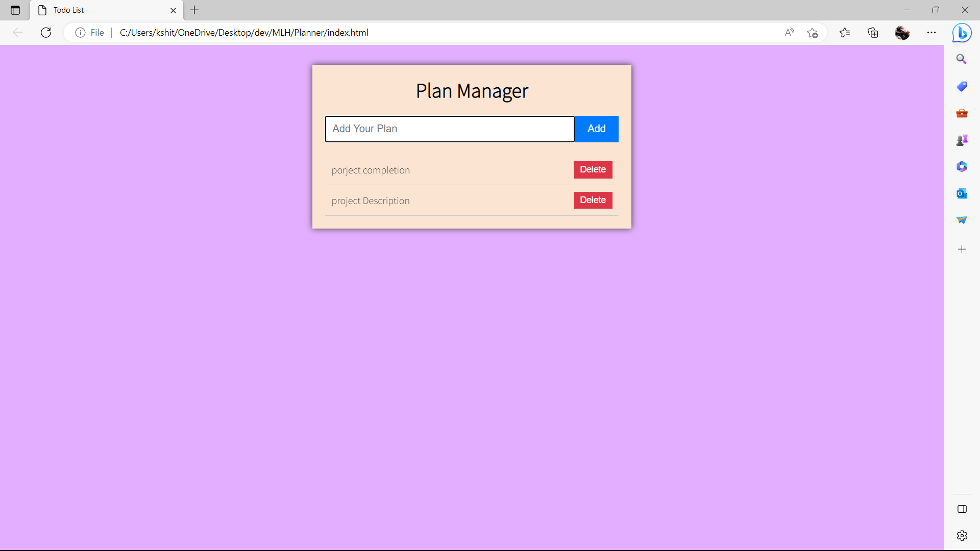Toggle the tab actions menu button
980x551 pixels.
15,10
